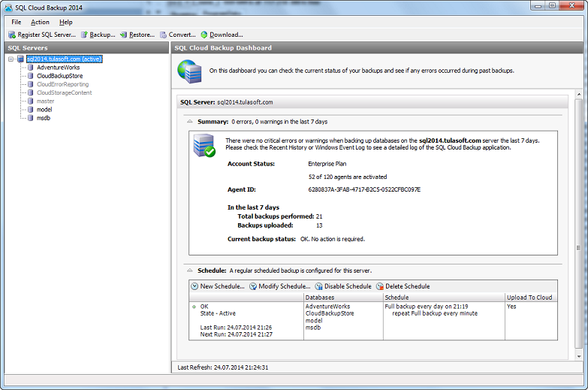588x390 pixels.
Task: Click the AdventureWorks database icon
Action: tap(30, 68)
